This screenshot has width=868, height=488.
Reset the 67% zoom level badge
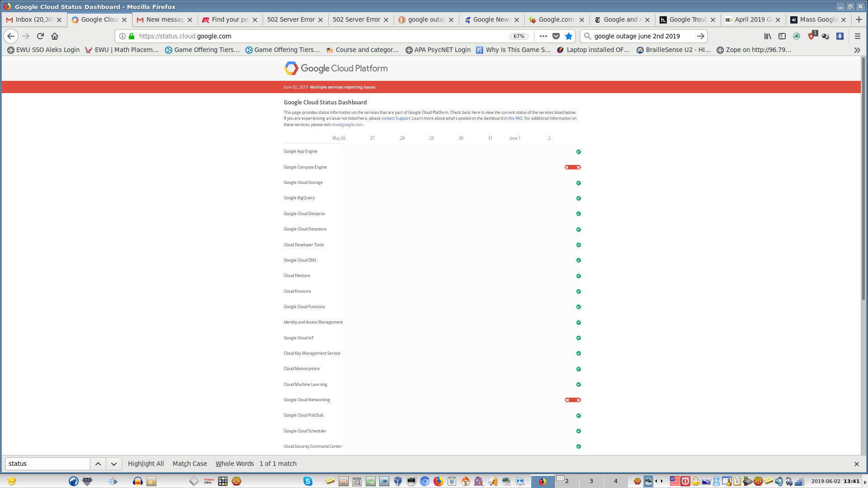click(x=519, y=36)
